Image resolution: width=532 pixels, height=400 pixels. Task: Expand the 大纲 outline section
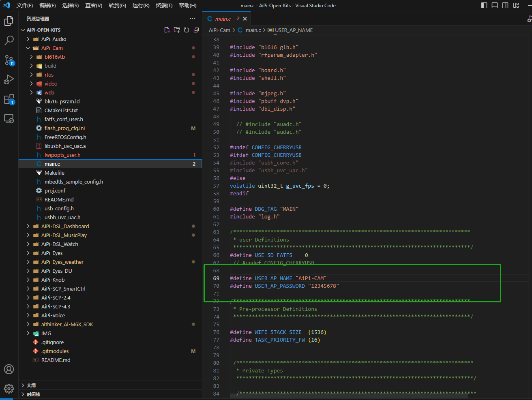click(x=110, y=385)
